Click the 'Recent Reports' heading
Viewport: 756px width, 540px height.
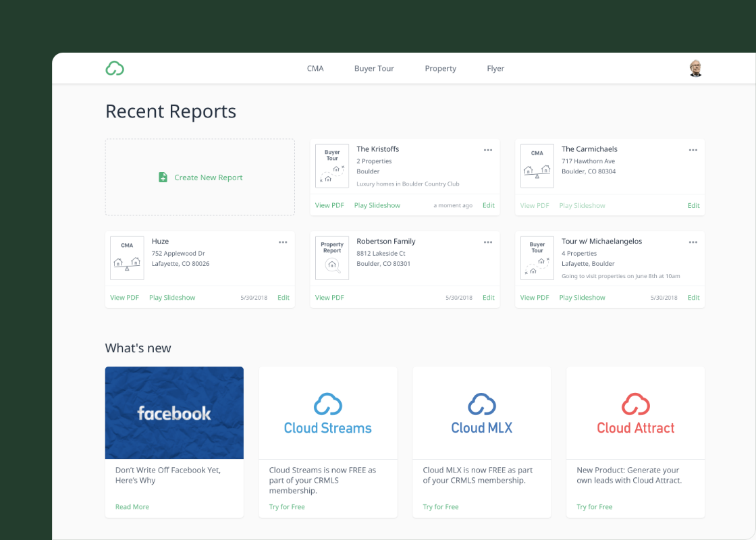(x=171, y=111)
